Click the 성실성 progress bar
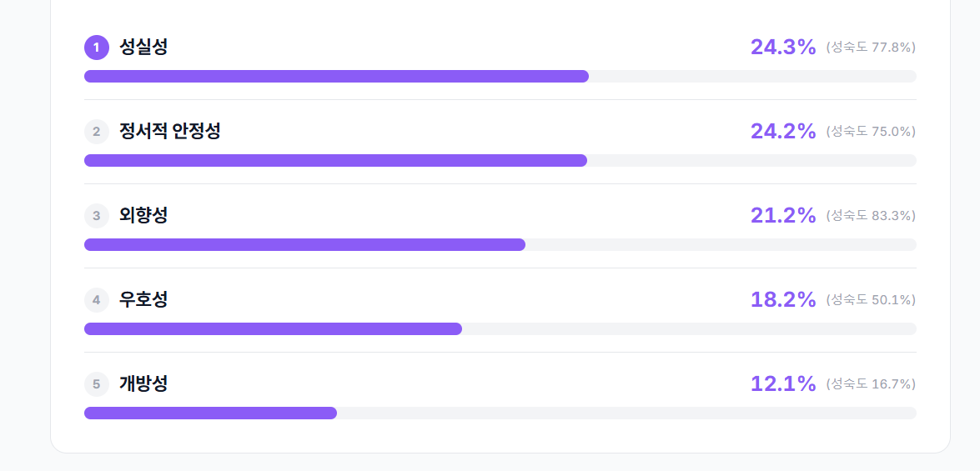980x471 pixels. point(500,77)
